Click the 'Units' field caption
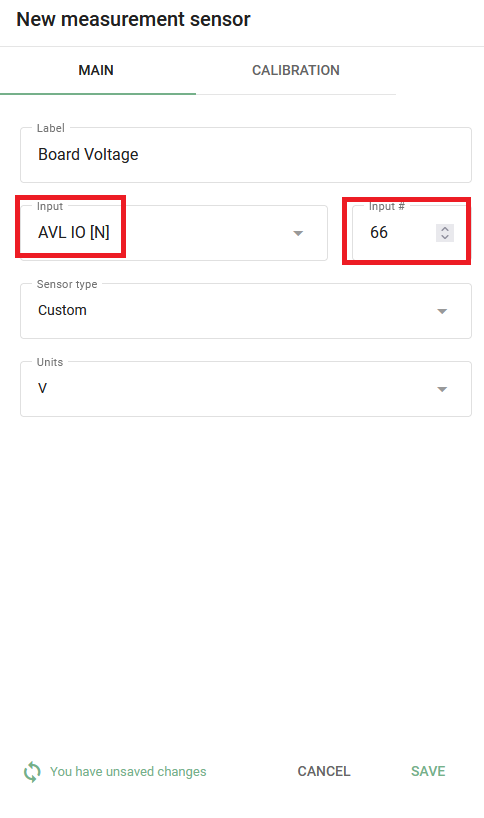The image size is (484, 818). tap(50, 362)
